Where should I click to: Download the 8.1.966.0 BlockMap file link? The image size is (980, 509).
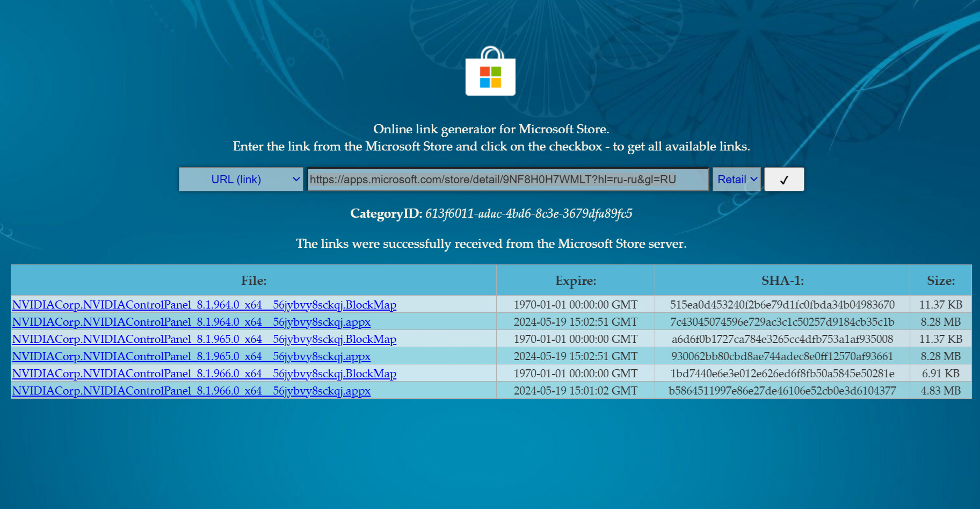click(x=204, y=374)
